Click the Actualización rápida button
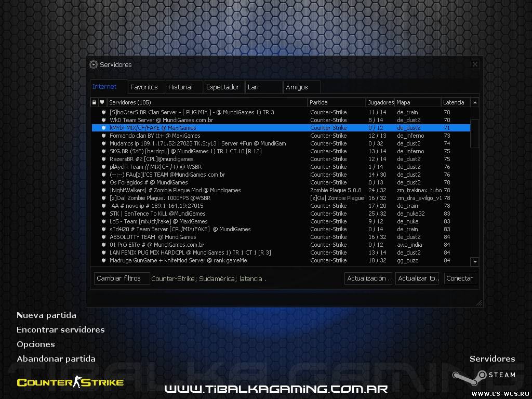The image size is (532, 399). click(x=368, y=278)
